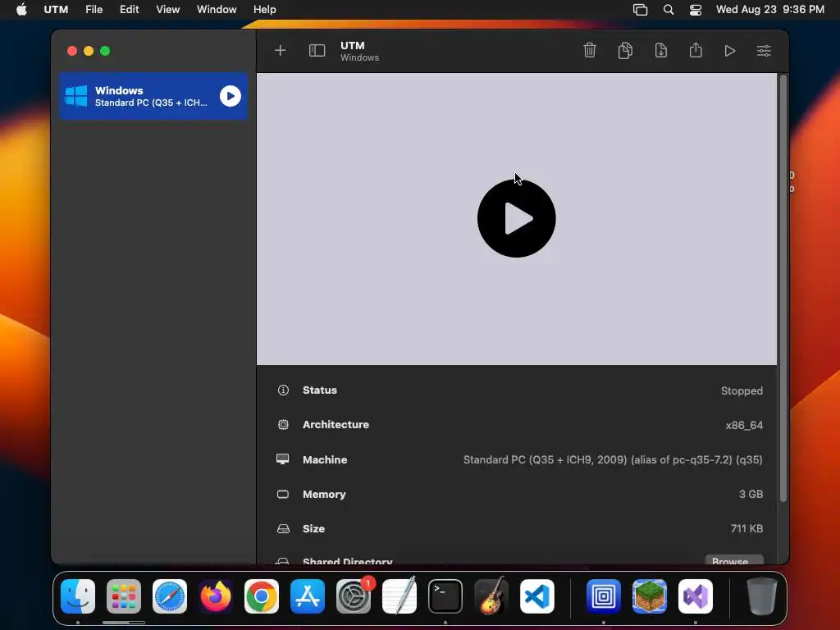
Task: Open the Window menu
Action: tap(217, 10)
